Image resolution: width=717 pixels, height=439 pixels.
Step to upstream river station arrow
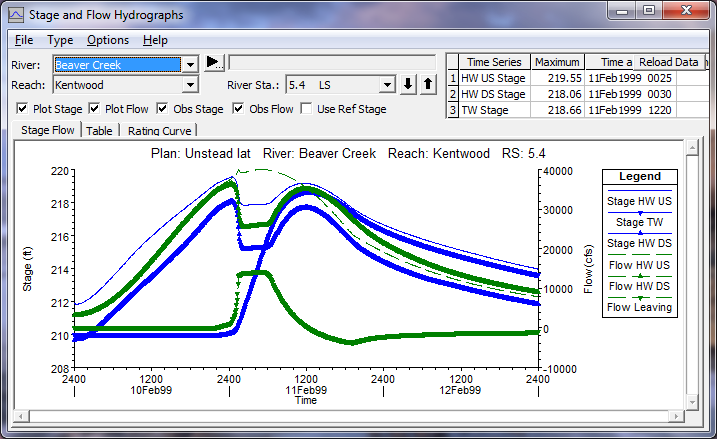pyautogui.click(x=428, y=85)
